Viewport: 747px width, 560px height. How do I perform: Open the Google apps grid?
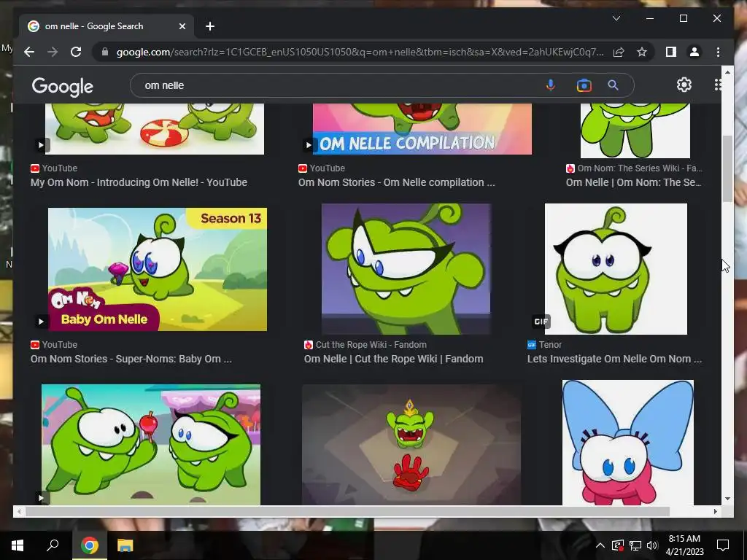tap(718, 85)
